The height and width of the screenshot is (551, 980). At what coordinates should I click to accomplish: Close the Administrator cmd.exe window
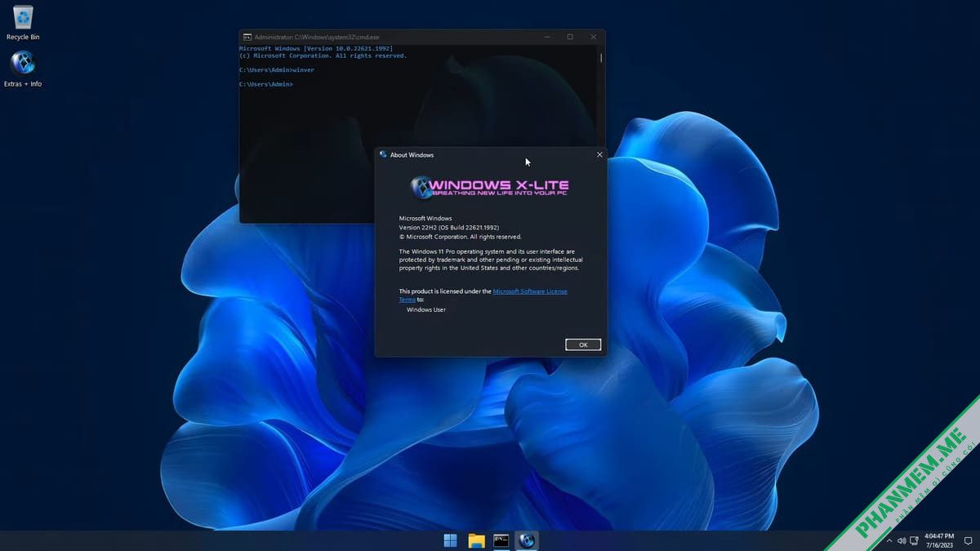tap(594, 37)
